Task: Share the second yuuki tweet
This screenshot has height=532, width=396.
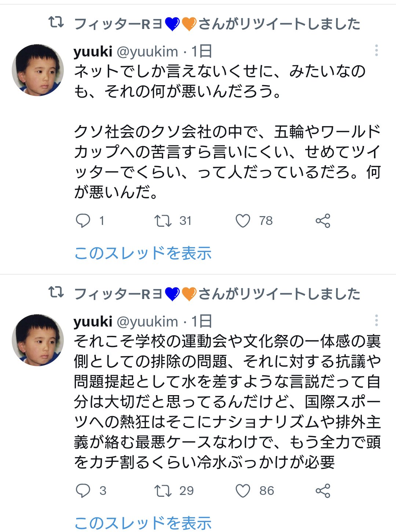Action: point(323,491)
